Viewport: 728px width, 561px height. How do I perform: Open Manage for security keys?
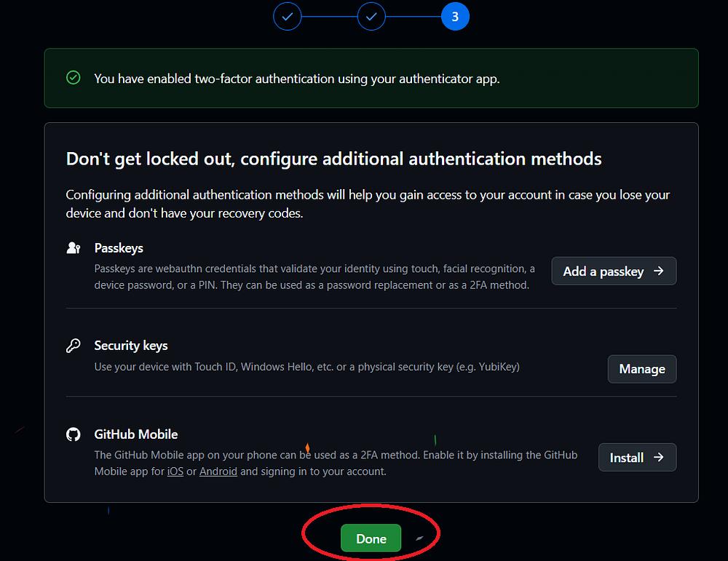pyautogui.click(x=642, y=369)
